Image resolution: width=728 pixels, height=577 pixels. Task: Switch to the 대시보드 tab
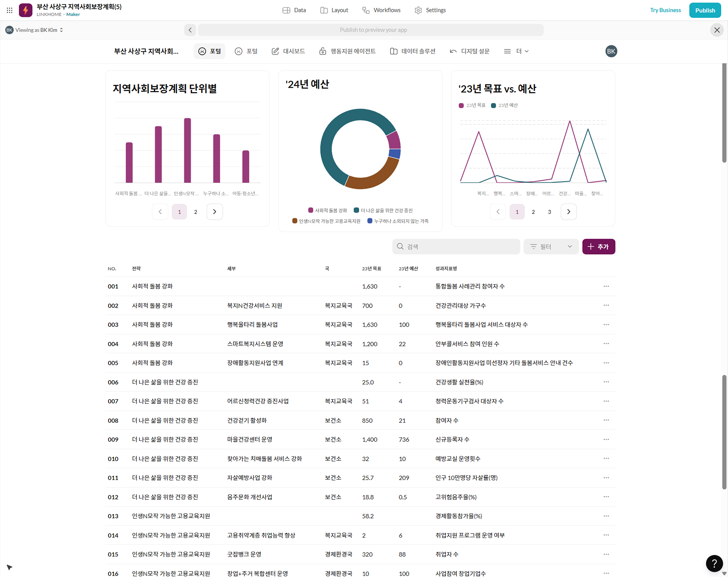pyautogui.click(x=288, y=51)
